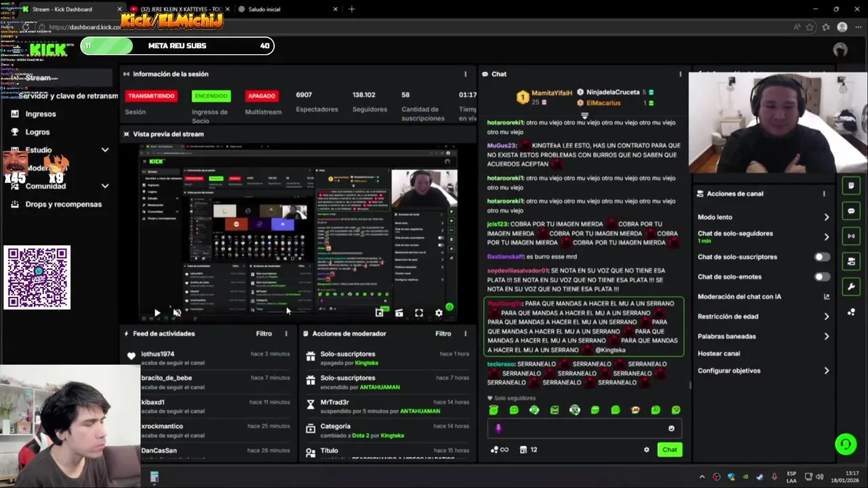Open Ingresos in sidebar
Screen dimensions: 868x488
[x=41, y=114]
